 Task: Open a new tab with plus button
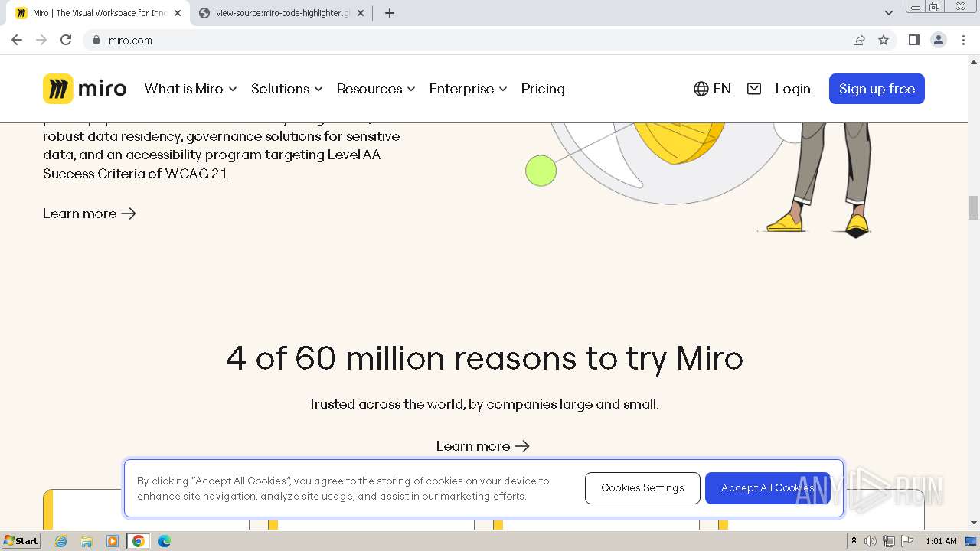click(x=390, y=13)
